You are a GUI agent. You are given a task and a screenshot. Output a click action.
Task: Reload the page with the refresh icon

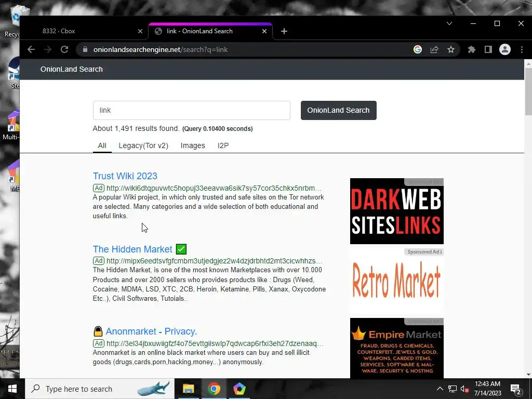point(64,49)
